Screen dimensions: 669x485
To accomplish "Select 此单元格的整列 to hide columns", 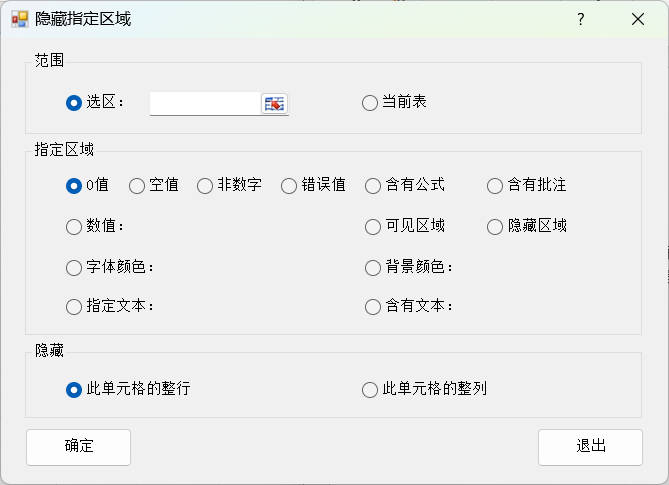I will point(371,389).
